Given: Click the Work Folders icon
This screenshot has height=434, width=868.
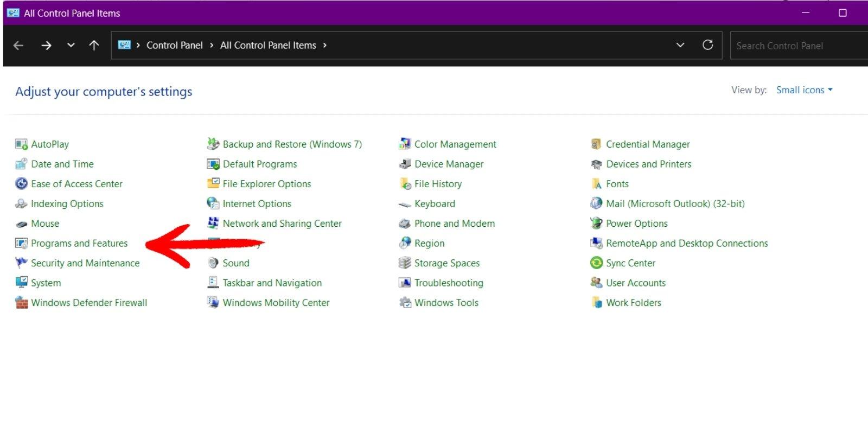Looking at the screenshot, I should pyautogui.click(x=596, y=303).
